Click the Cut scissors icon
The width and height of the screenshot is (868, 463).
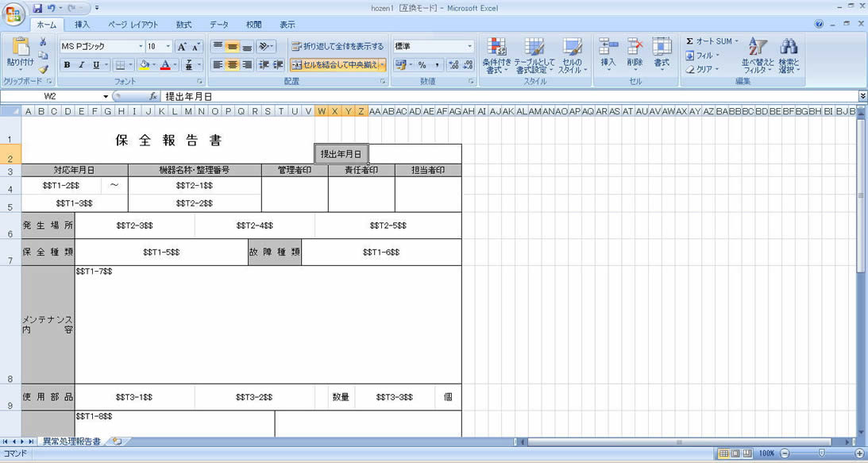(x=43, y=42)
